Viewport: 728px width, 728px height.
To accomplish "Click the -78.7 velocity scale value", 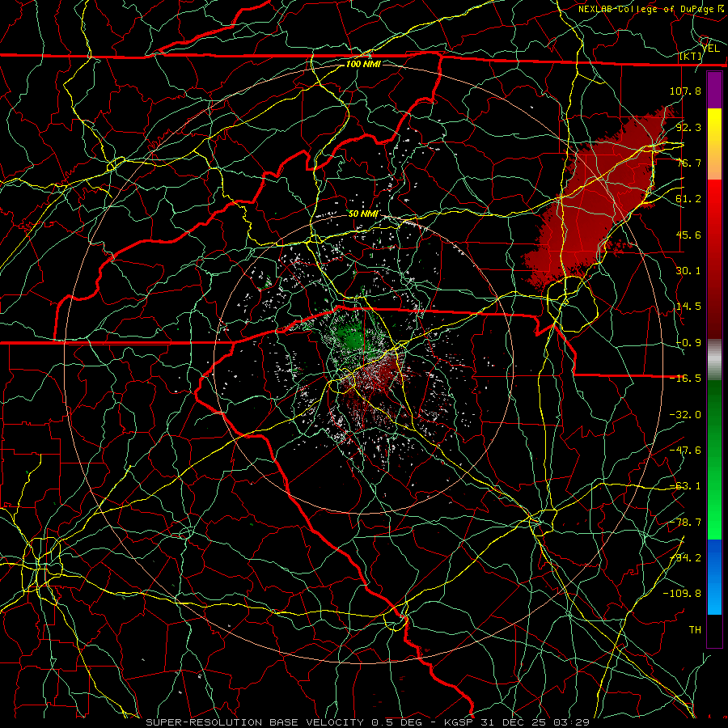I will coord(685,522).
